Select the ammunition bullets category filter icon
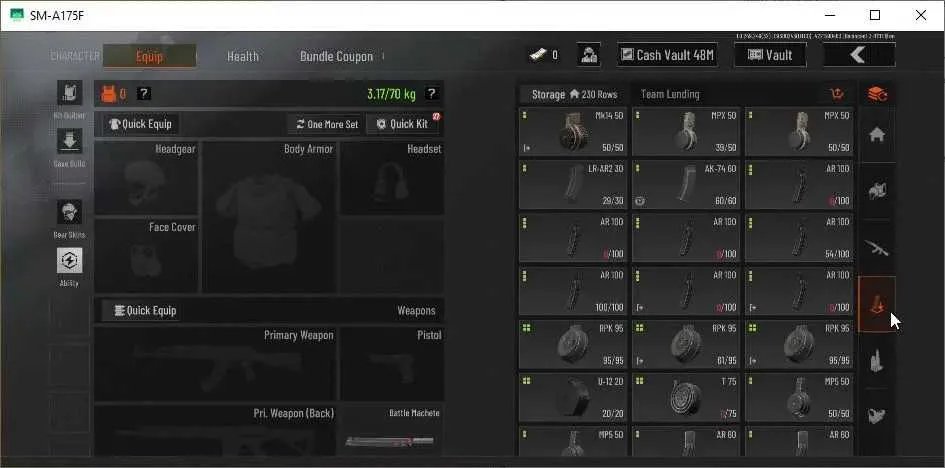 (877, 360)
